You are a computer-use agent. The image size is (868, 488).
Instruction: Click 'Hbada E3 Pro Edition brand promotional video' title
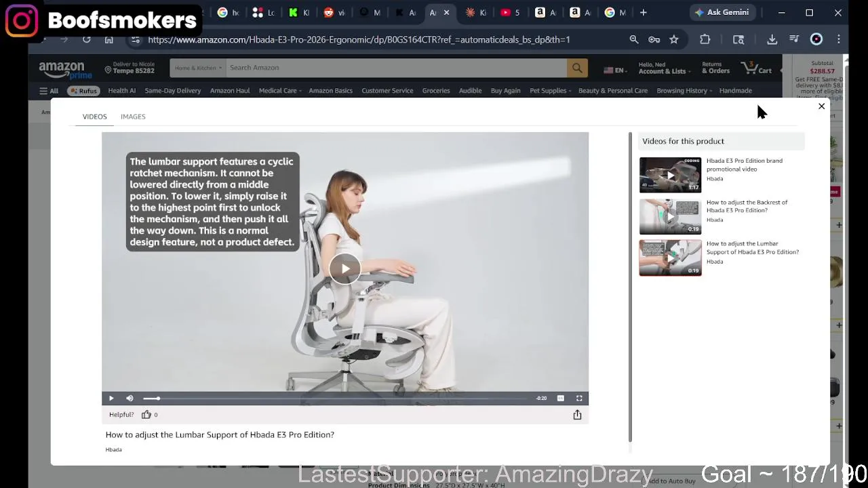point(745,165)
